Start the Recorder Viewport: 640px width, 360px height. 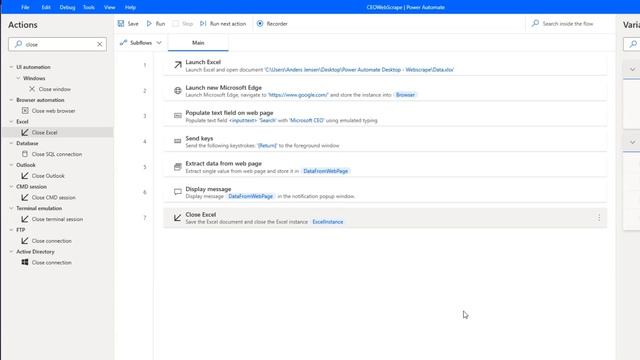coord(272,24)
